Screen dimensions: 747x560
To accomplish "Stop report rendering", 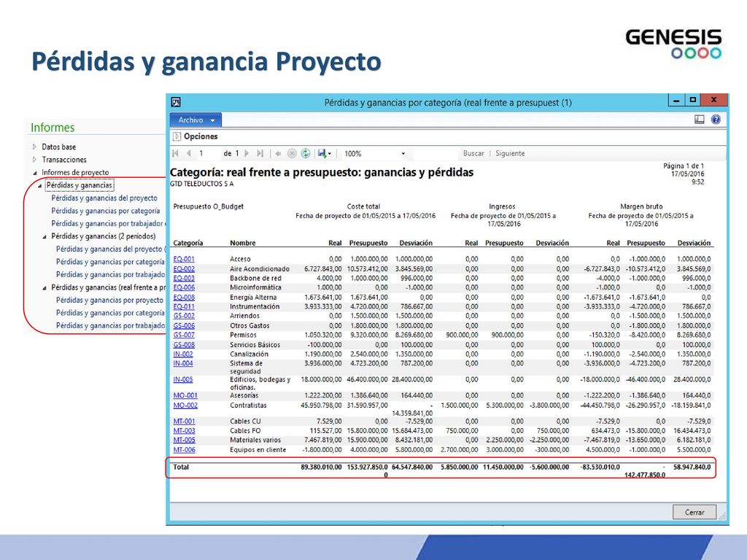I will coord(292,153).
